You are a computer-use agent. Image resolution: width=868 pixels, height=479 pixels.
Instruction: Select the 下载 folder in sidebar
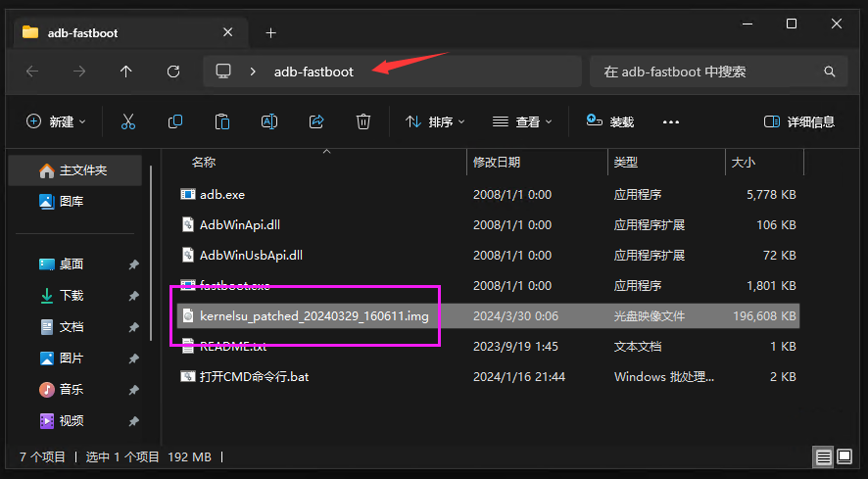(x=72, y=295)
